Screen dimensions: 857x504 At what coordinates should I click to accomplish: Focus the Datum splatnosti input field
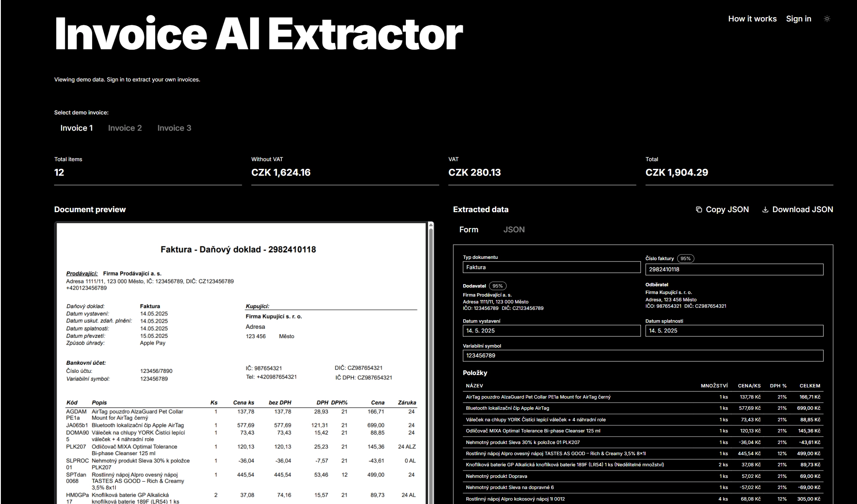pyautogui.click(x=734, y=331)
